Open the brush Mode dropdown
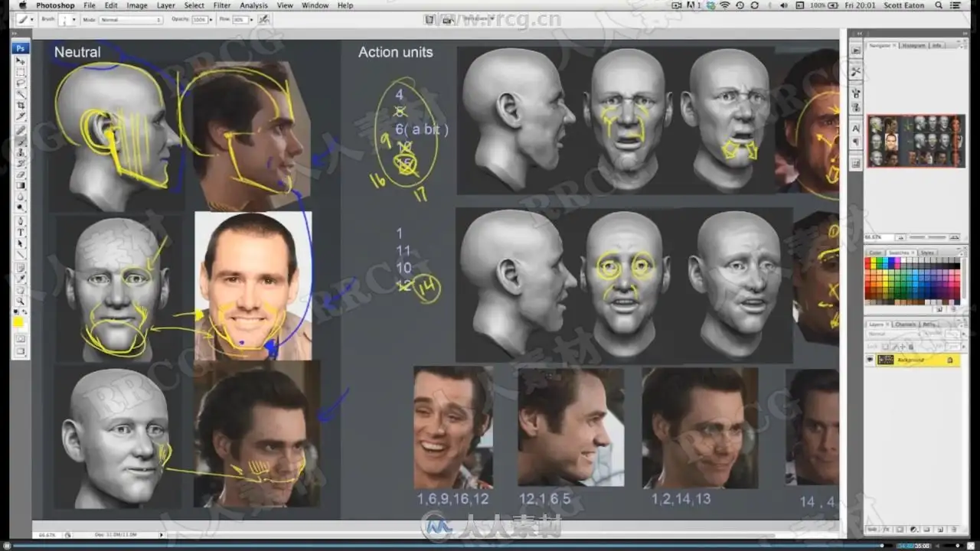Viewport: 980px width, 551px height. coord(132,19)
